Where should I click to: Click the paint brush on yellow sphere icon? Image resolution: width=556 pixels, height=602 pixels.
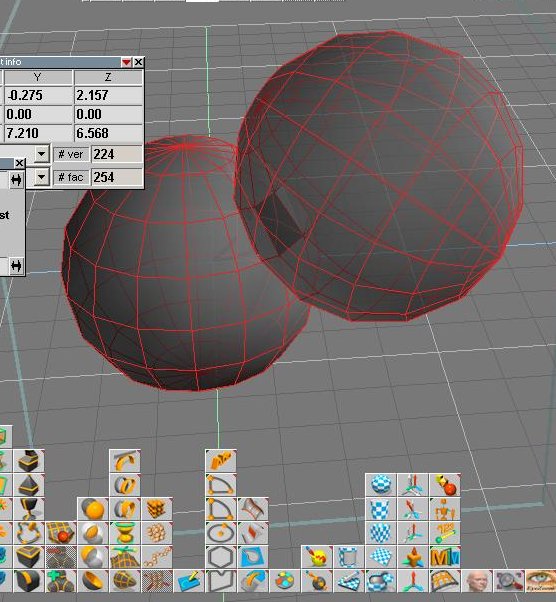tap(317, 557)
